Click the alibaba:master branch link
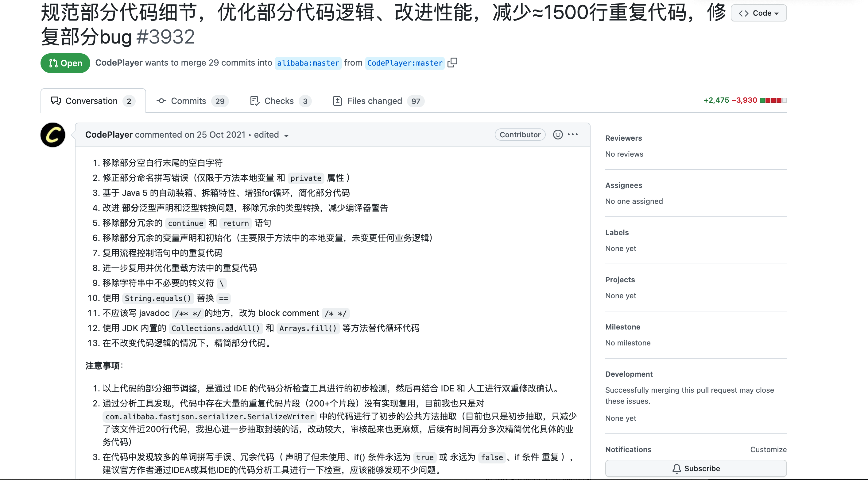Screen dimensions: 868x480 (308, 63)
